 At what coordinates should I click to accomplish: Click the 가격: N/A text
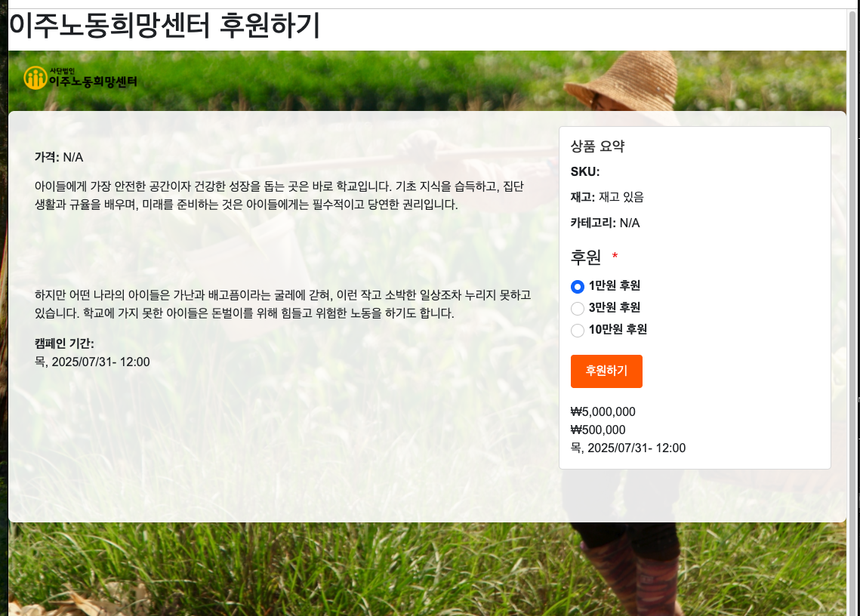coord(59,158)
